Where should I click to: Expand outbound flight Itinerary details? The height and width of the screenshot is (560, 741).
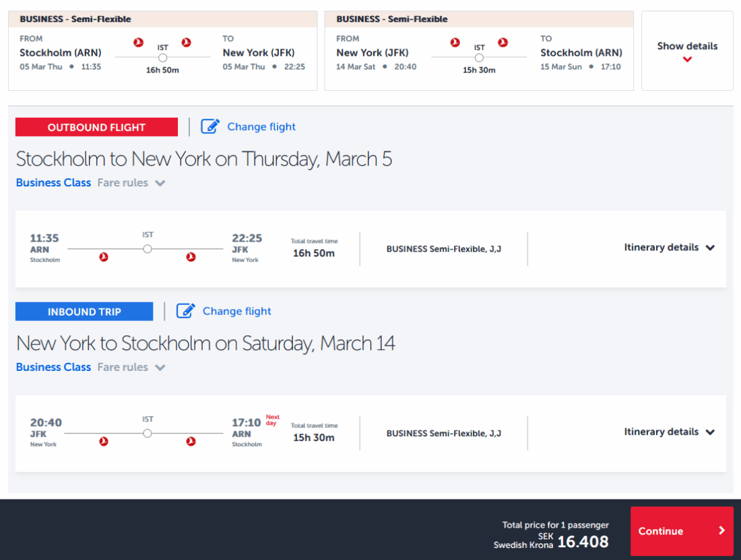669,248
